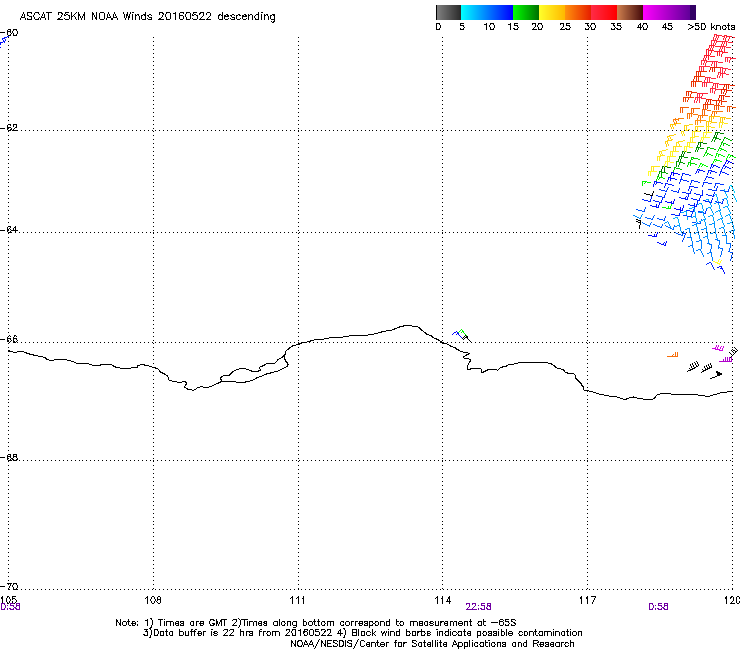
Task: Pick the magenta 40–45 knots legend segment
Action: [x=657, y=12]
